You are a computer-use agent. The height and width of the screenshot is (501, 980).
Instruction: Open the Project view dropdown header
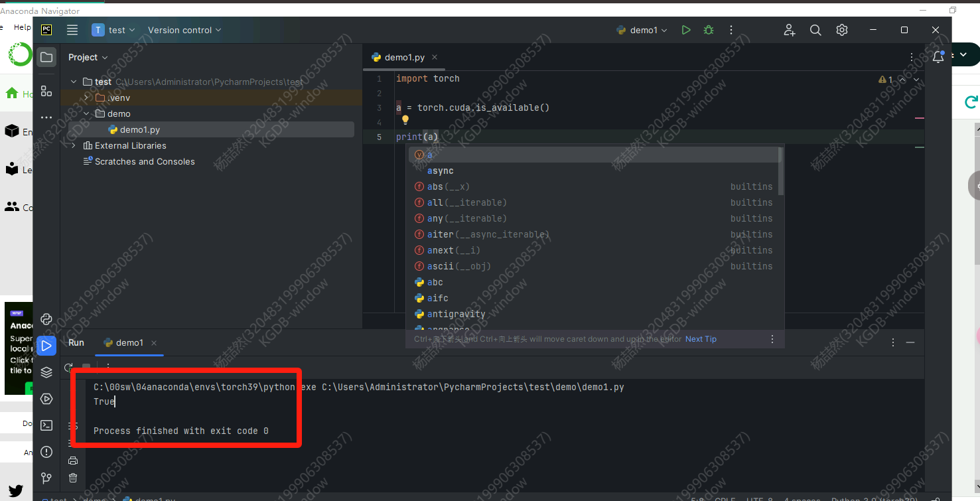point(88,57)
